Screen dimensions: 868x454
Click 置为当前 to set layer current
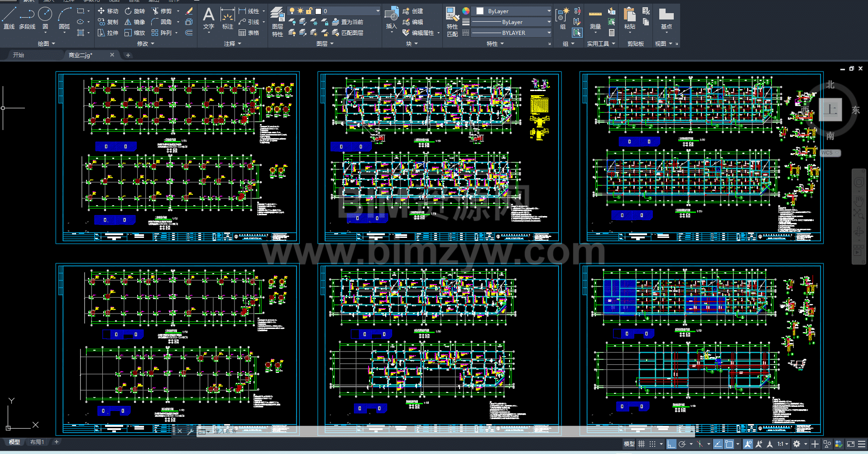pyautogui.click(x=348, y=22)
